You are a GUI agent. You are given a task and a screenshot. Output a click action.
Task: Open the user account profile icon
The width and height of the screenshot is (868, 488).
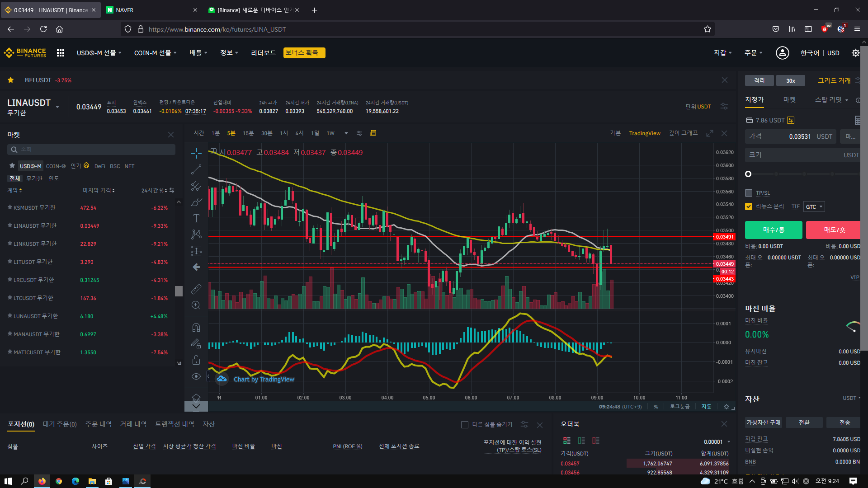coord(782,53)
